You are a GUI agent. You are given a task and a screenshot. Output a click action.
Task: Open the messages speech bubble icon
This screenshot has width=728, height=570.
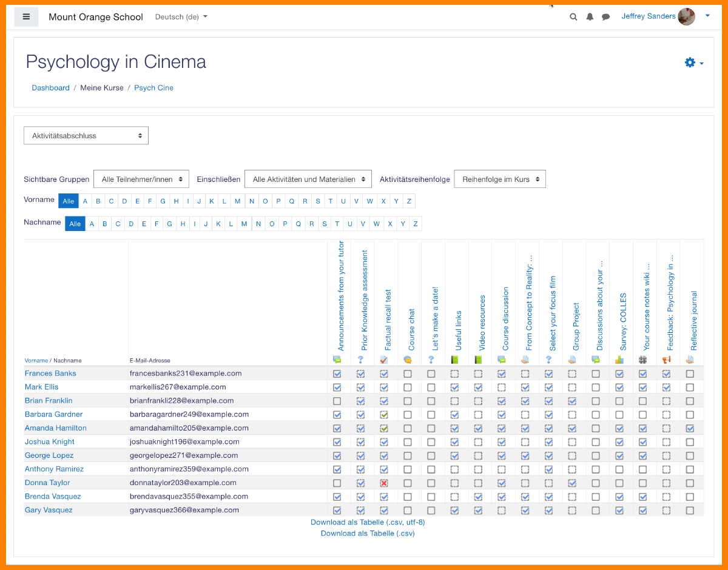(x=605, y=17)
